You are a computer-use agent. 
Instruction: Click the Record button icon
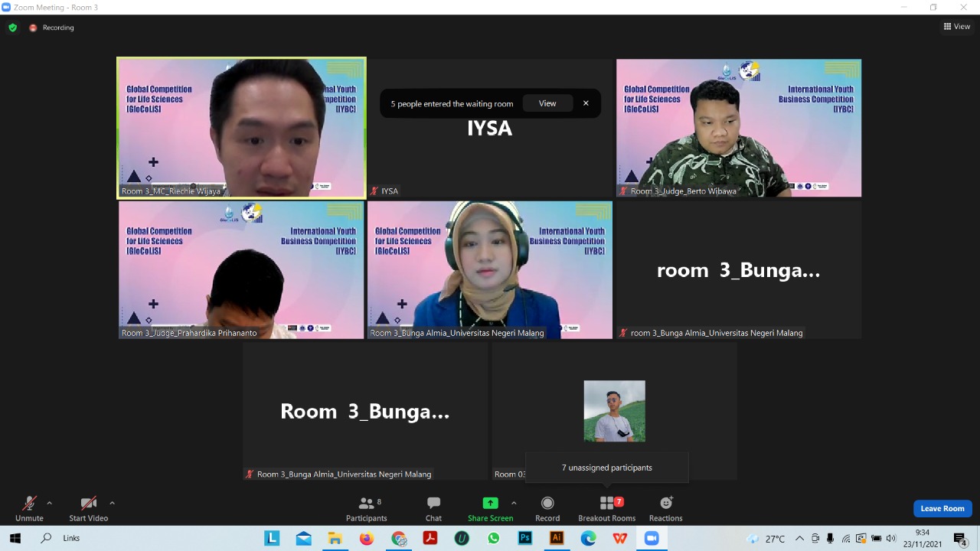547,503
